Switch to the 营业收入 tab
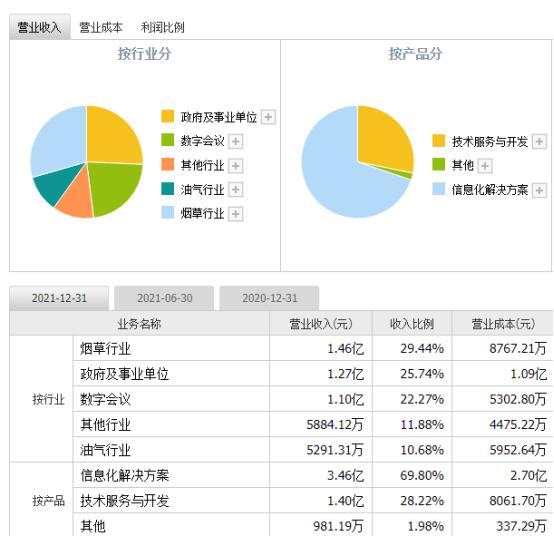This screenshot has height=537, width=554. pos(40,27)
